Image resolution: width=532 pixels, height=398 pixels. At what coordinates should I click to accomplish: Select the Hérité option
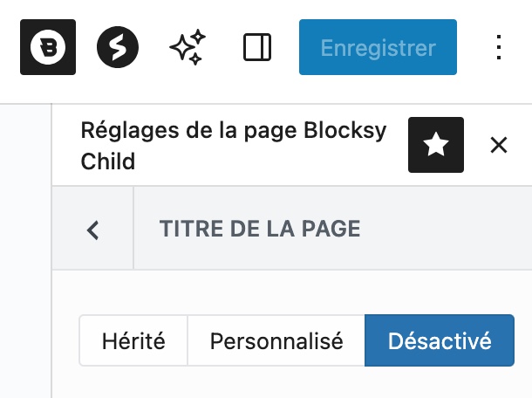coord(133,340)
